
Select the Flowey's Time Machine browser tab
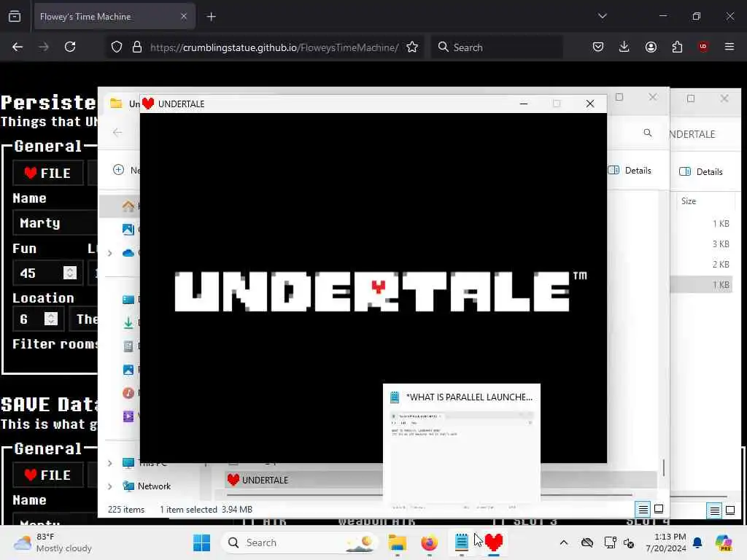115,17
